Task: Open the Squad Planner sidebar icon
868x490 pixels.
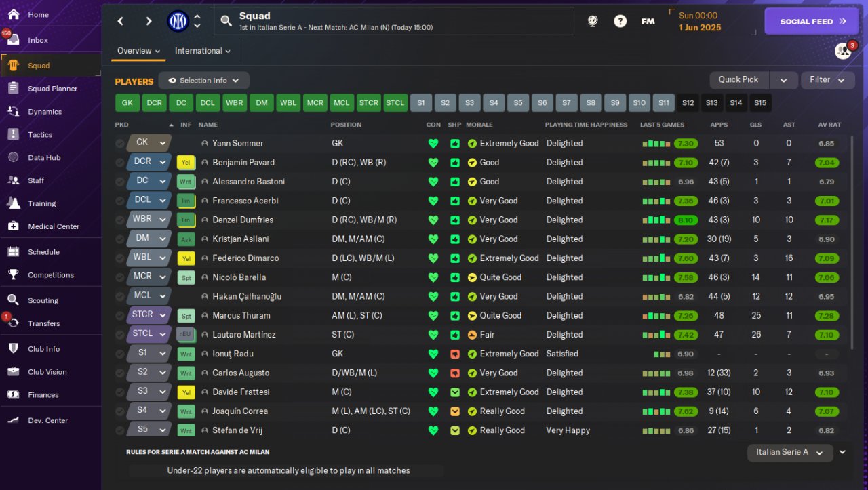Action: click(x=14, y=88)
